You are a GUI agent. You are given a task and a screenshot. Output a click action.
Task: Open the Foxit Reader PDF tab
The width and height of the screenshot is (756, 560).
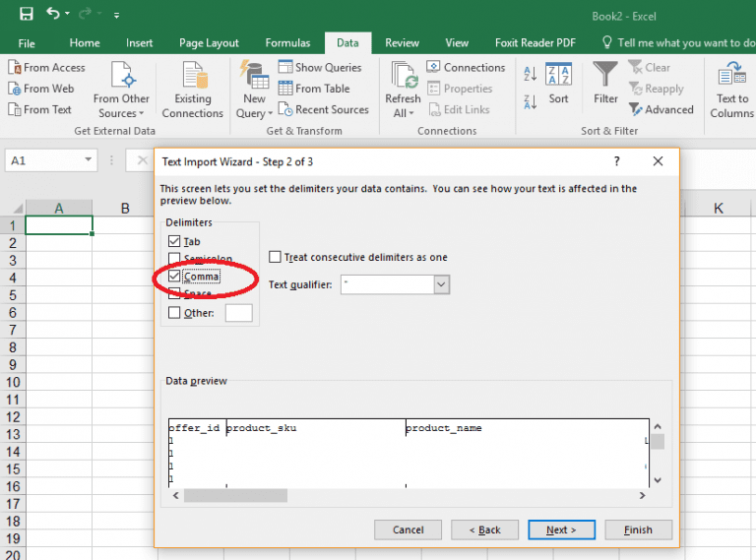pyautogui.click(x=535, y=43)
